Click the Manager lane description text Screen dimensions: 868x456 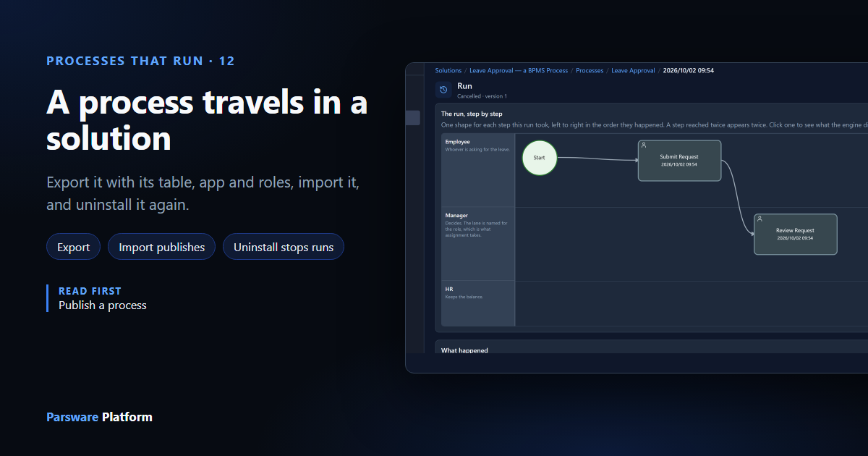(x=477, y=229)
